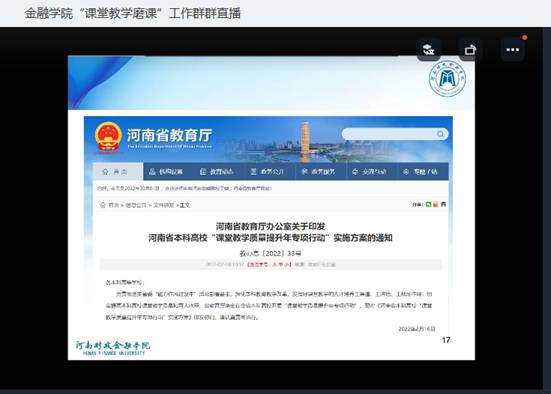Image resolution: width=551 pixels, height=394 pixels.
Task: Click the 河南省教育厅 site title
Action: (169, 135)
